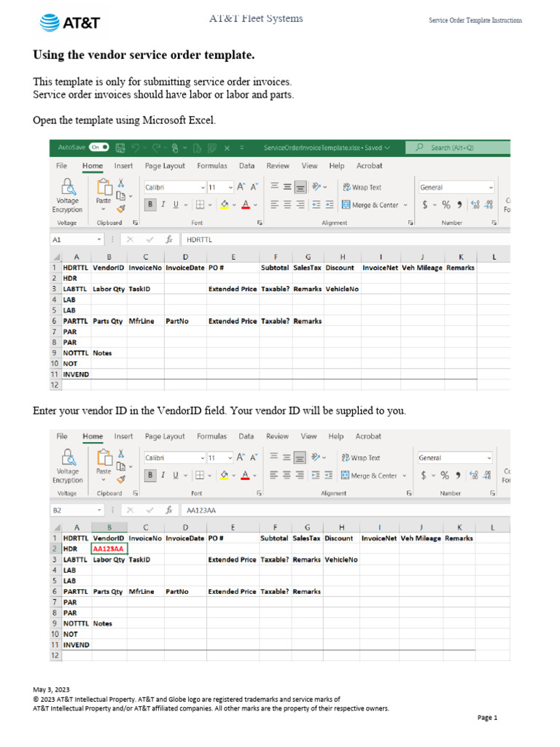Click Undo arrow in the green title bar

[x=136, y=147]
